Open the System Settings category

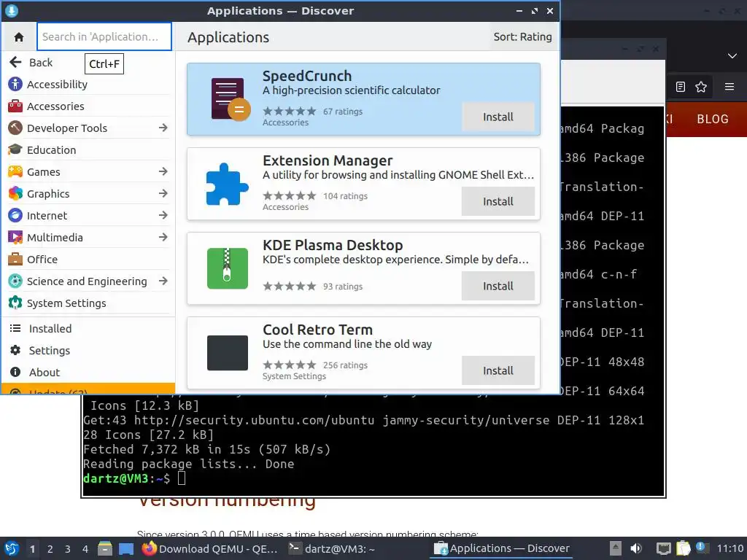click(x=88, y=303)
